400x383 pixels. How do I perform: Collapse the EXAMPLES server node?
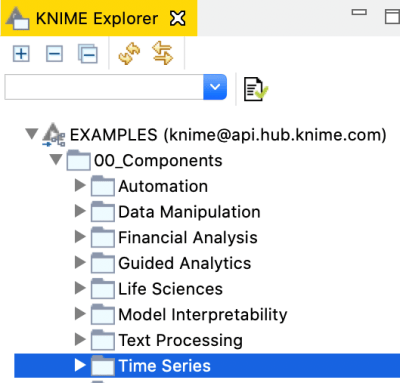(x=32, y=134)
